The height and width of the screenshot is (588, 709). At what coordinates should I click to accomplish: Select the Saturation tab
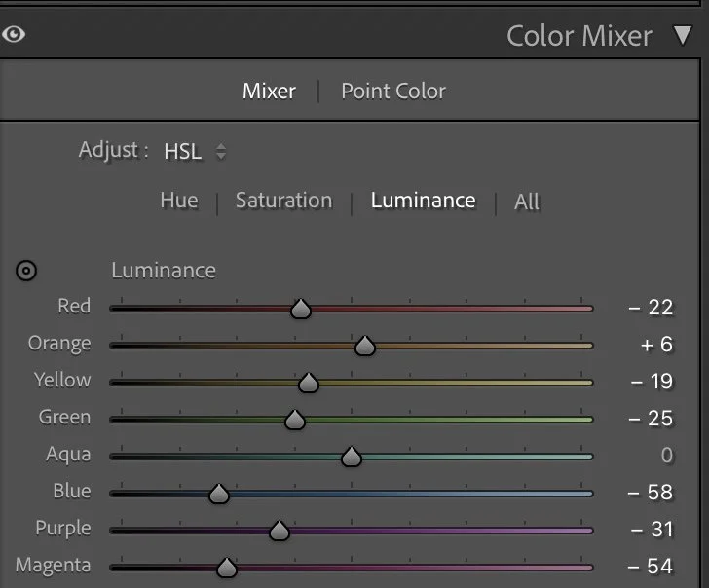pos(284,201)
